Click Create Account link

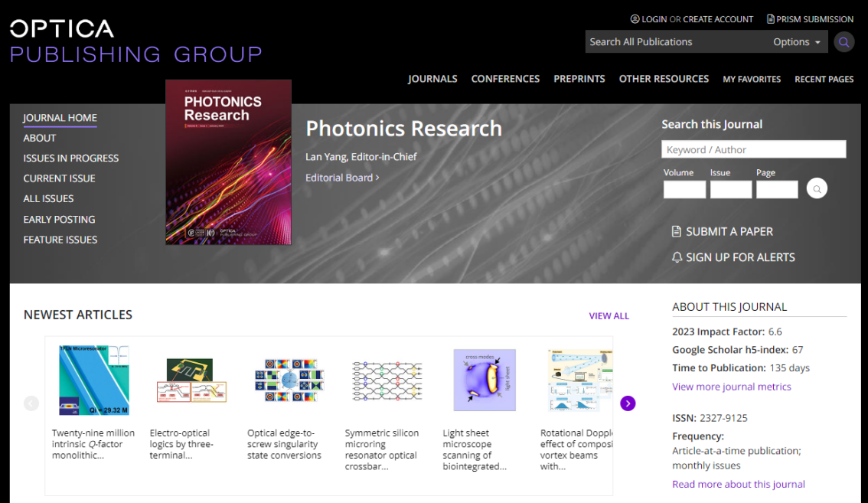(718, 19)
